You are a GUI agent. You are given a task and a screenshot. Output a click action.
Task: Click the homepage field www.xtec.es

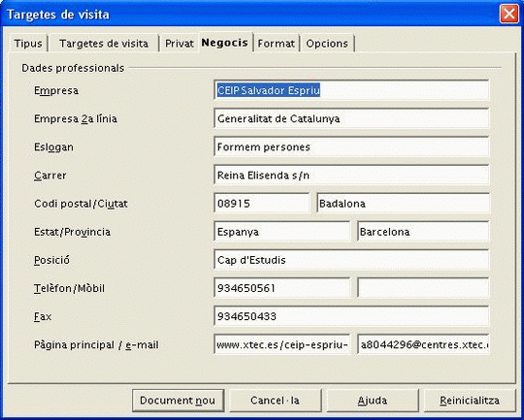(x=282, y=344)
